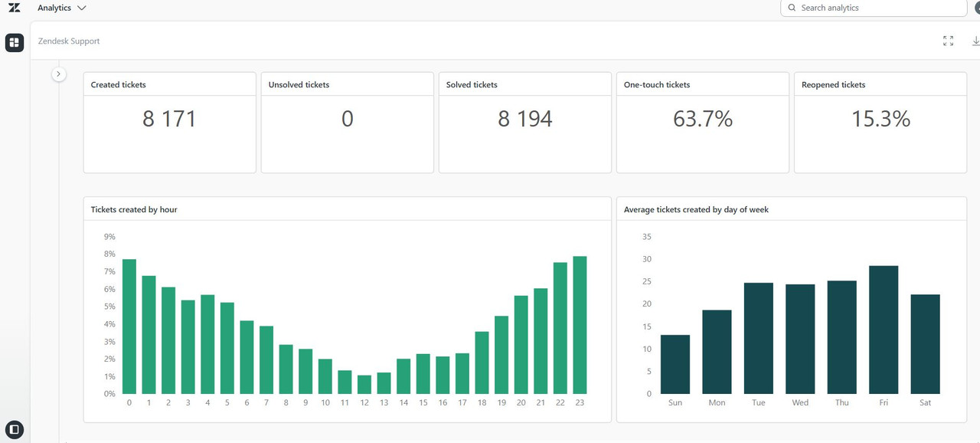Click the Tue bar in day-of-week chart
The image size is (980, 443).
coord(759,339)
